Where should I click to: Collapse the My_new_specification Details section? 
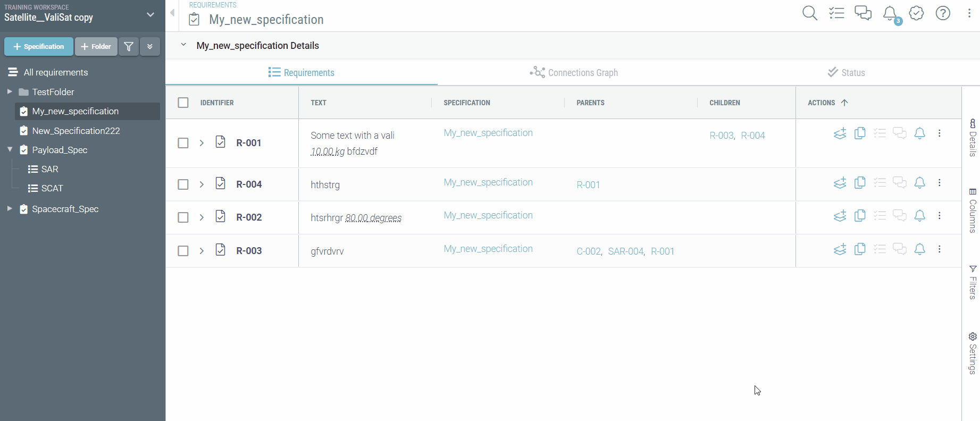(x=183, y=45)
